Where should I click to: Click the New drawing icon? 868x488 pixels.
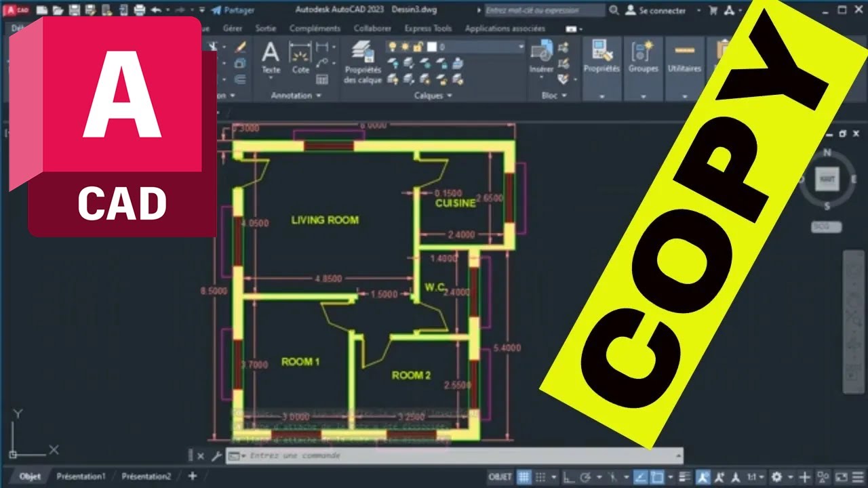point(42,10)
